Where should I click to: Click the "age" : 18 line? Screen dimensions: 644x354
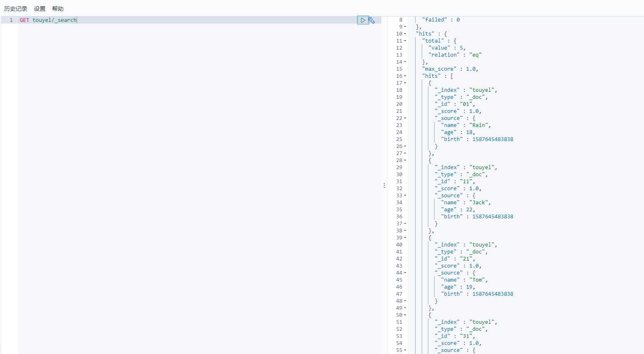pos(458,132)
